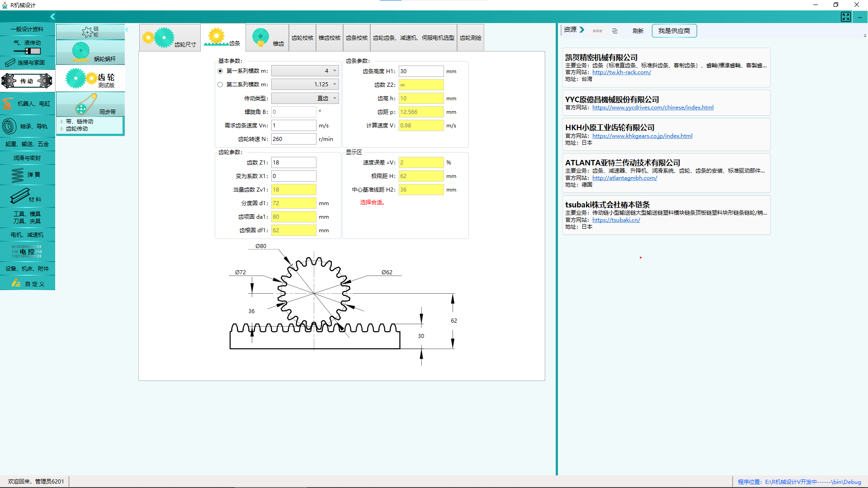Select the 第一系列模数 radio button
Screen dimensions: 868x488
tap(220, 71)
